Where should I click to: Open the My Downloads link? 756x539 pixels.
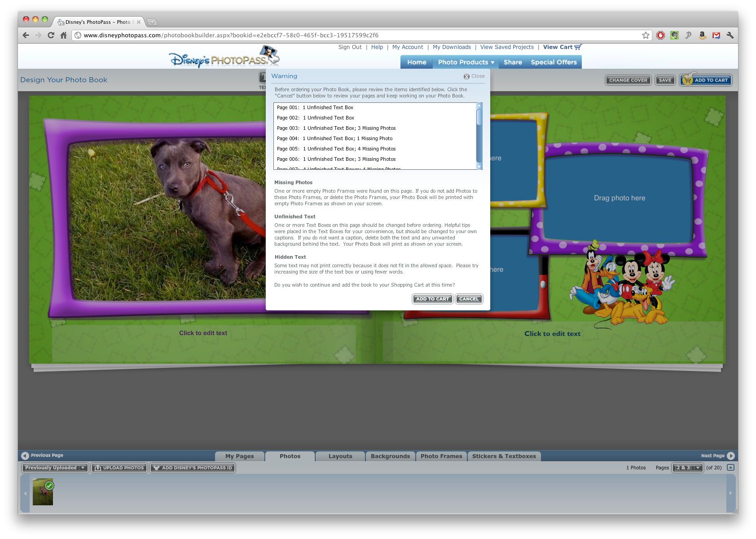pos(452,47)
